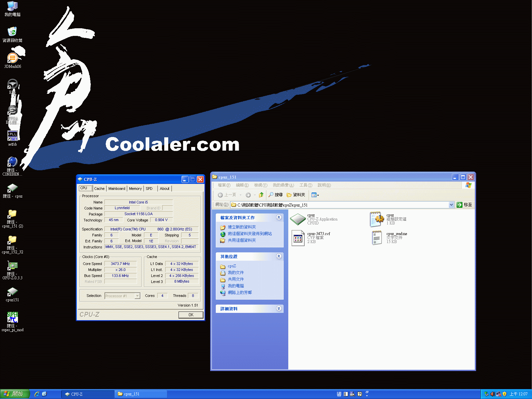Click the Windows Start button
Viewport: 532px width, 399px height.
(x=15, y=394)
